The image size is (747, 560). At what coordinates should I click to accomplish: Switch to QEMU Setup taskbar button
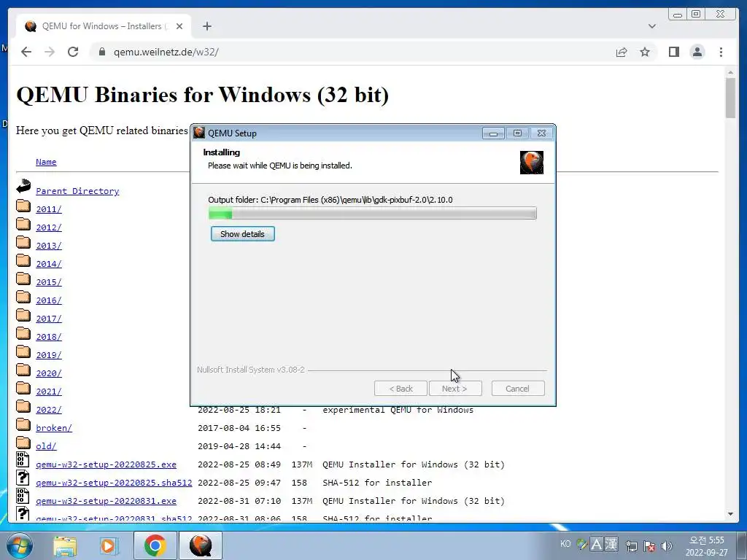point(201,545)
